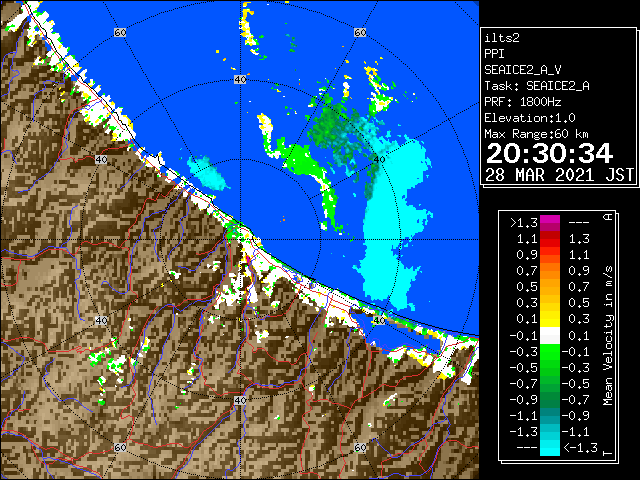This screenshot has width=640, height=480.
Task: Select the 'PPI' scan type text
Action: click(494, 54)
